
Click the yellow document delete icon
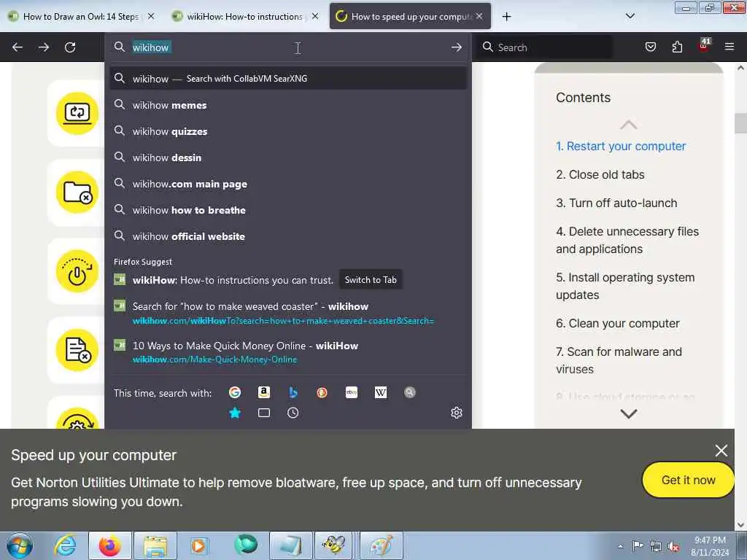coord(77,350)
